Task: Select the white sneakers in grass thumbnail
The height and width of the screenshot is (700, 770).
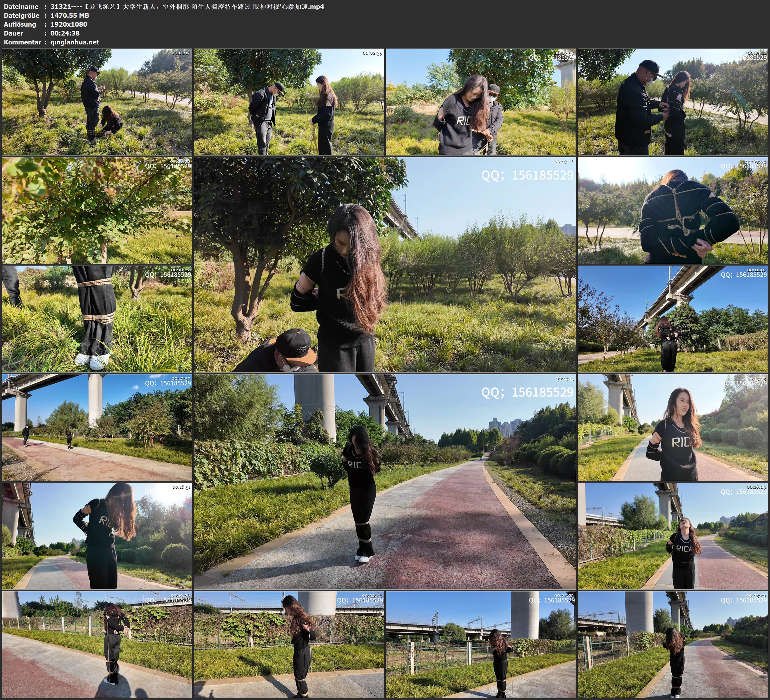Action: tap(97, 319)
